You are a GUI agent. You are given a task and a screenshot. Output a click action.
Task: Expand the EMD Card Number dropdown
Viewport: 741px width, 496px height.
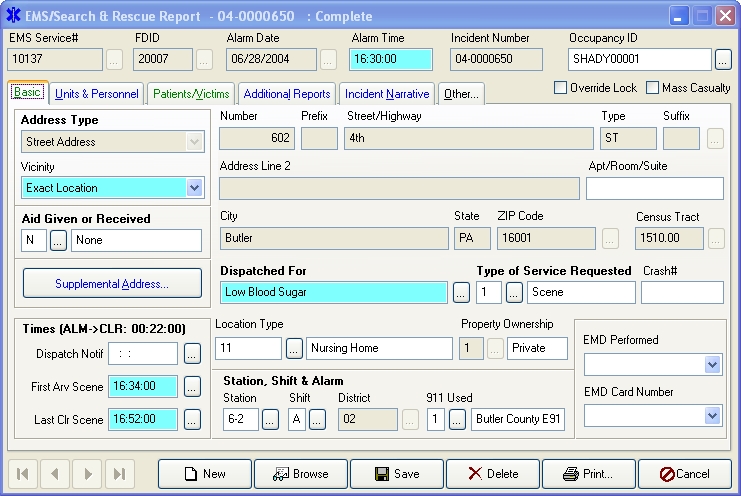[712, 415]
